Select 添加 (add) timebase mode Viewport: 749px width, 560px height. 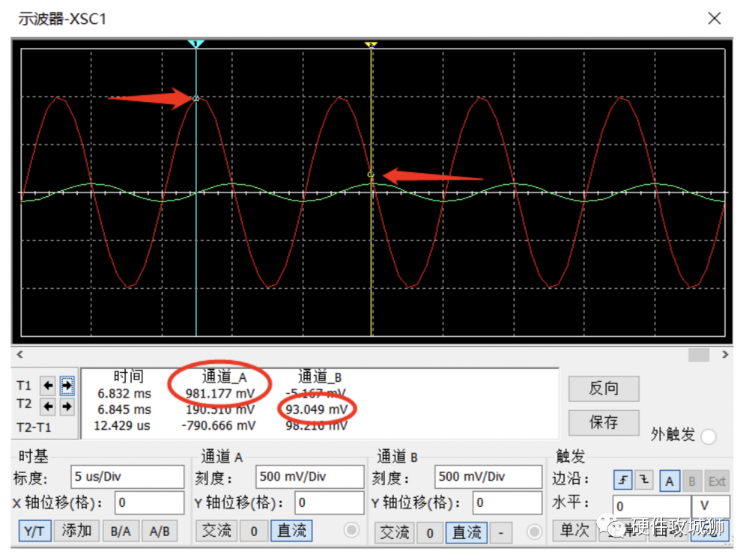coord(76,530)
